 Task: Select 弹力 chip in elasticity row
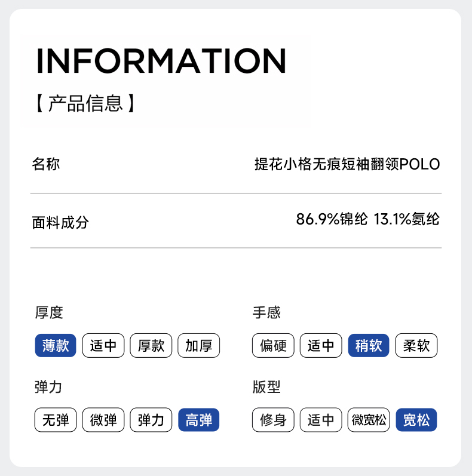(x=151, y=420)
